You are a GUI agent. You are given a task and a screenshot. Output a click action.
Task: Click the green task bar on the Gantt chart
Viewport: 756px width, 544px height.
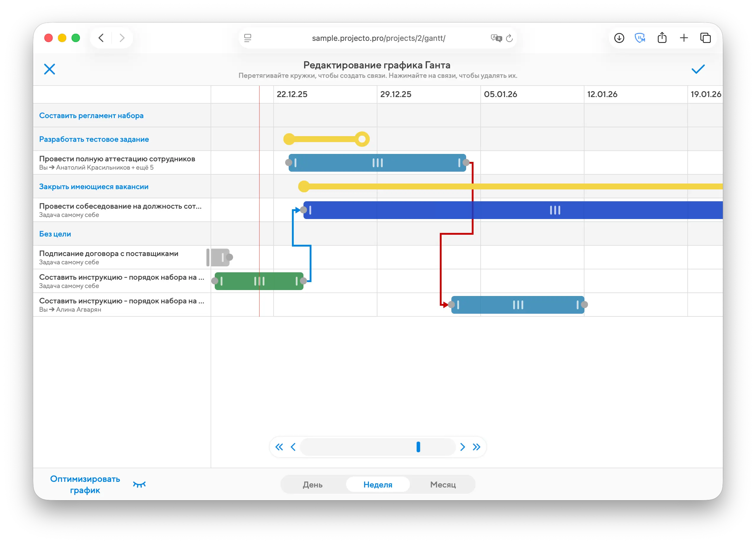pyautogui.click(x=240, y=281)
